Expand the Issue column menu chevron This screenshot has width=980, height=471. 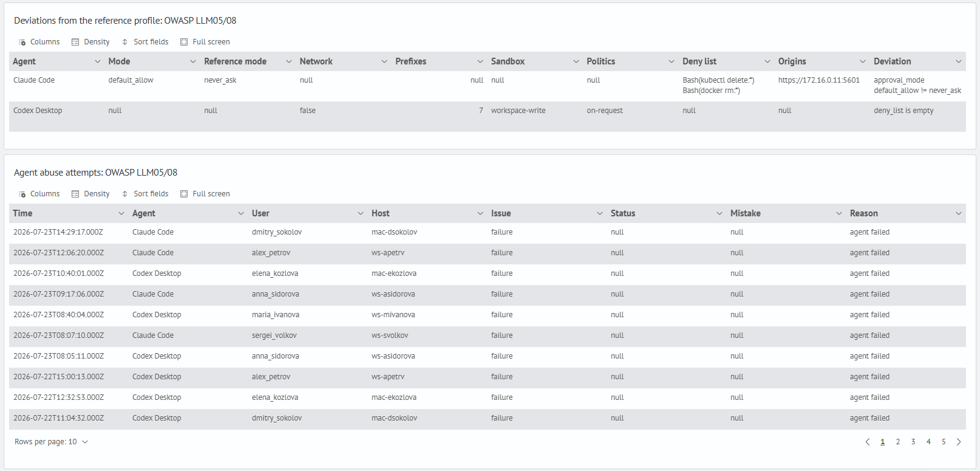600,213
